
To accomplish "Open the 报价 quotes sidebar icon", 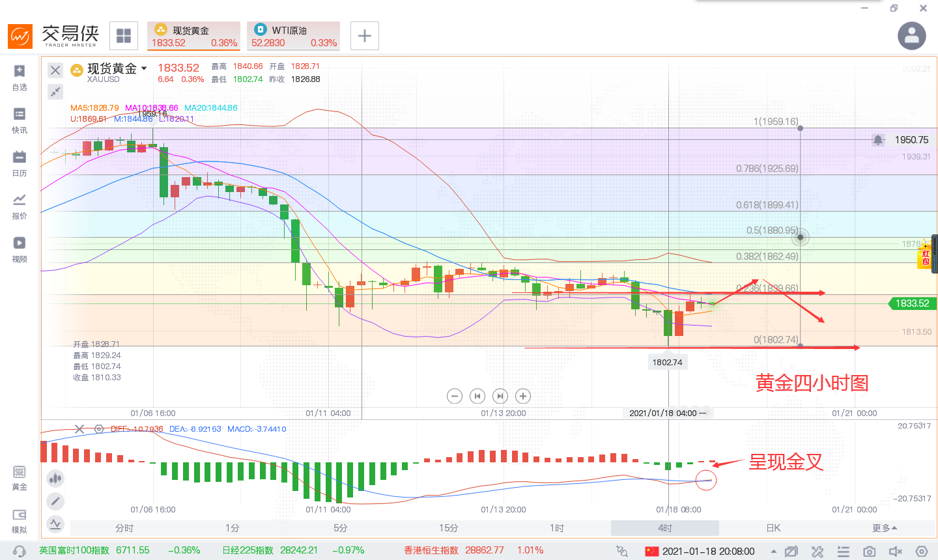I will click(x=20, y=206).
